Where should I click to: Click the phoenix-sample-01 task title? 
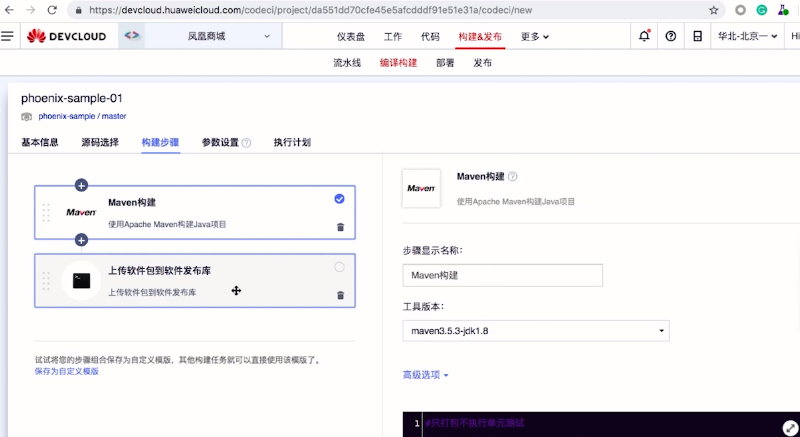72,98
